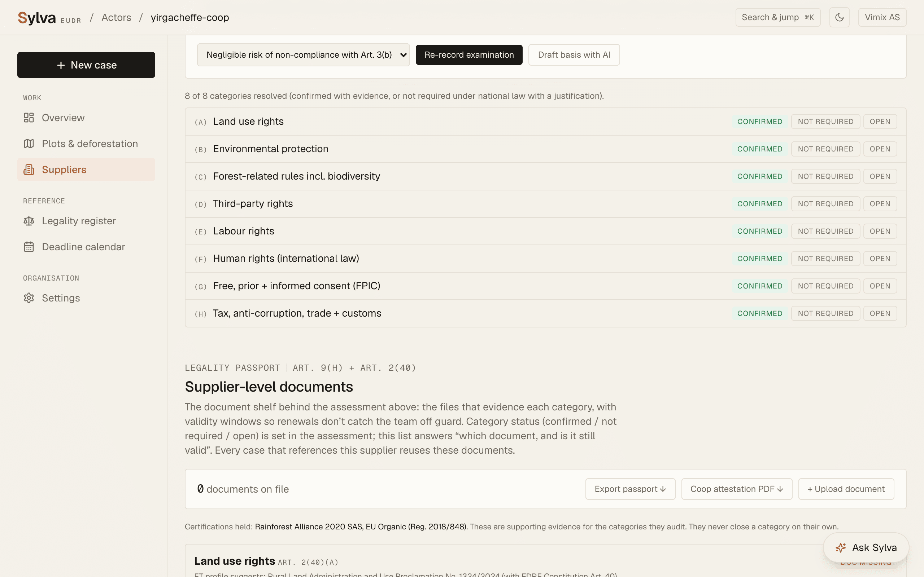Set FPIC category to Confirmed

[759, 286]
